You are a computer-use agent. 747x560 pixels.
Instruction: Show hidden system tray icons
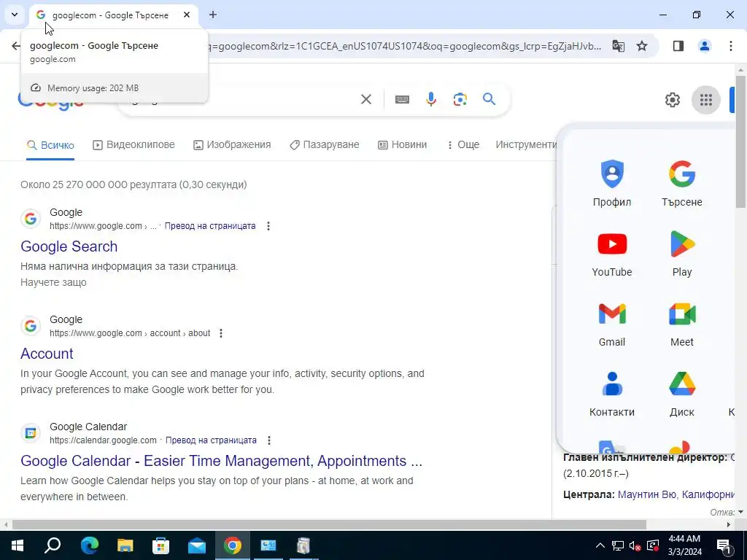pos(600,545)
